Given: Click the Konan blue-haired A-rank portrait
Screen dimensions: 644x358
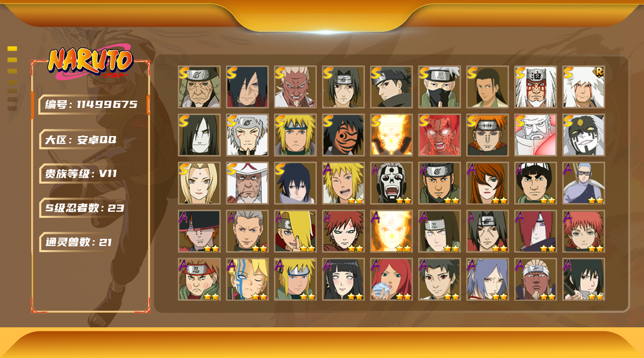Looking at the screenshot, I should coord(488,279).
